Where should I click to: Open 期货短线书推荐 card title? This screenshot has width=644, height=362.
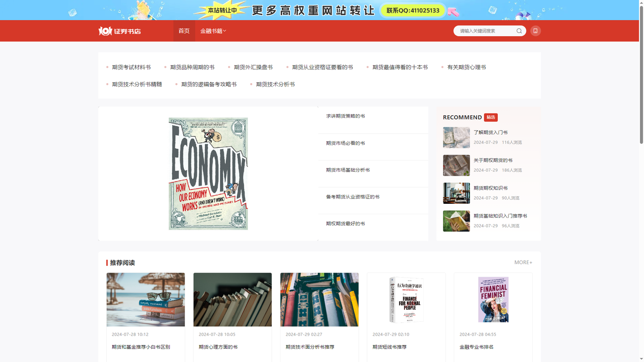[x=390, y=347]
